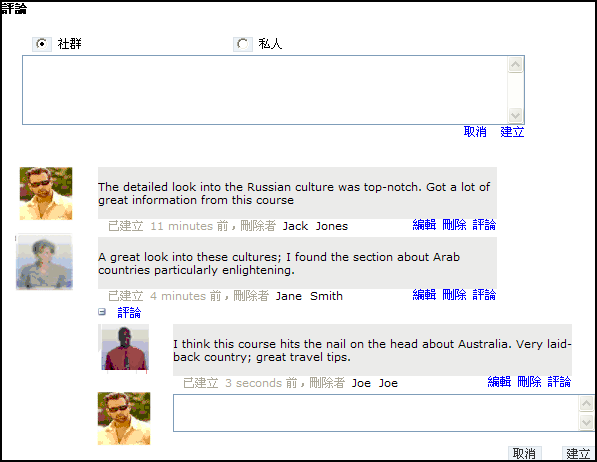This screenshot has height=462, width=597.
Task: Click scroll up arrow of main comment box
Action: 516,65
